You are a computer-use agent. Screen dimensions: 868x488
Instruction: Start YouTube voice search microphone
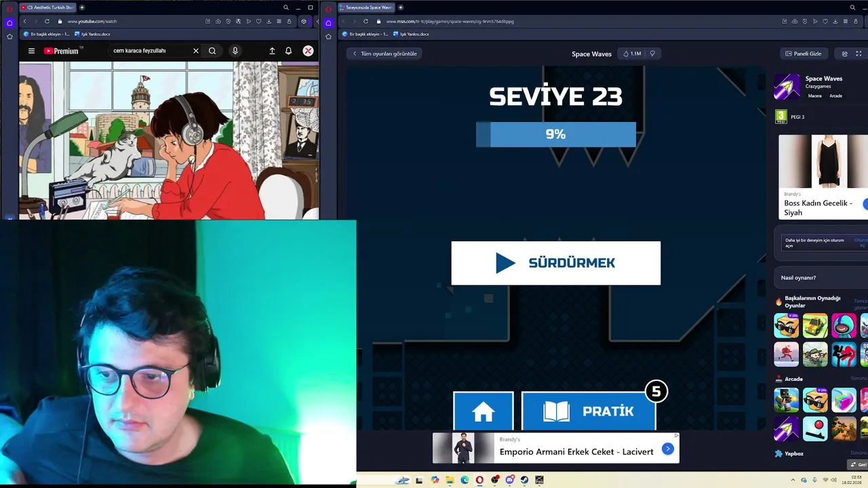pyautogui.click(x=235, y=51)
